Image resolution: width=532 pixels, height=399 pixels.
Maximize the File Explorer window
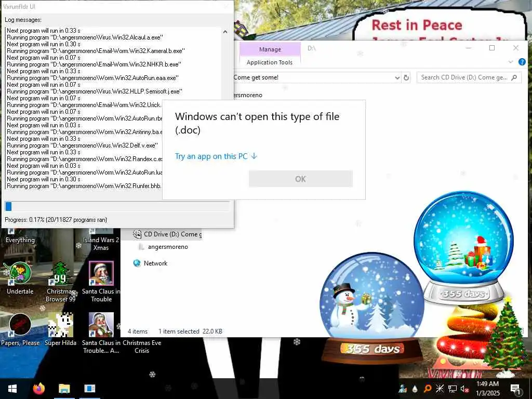point(492,48)
